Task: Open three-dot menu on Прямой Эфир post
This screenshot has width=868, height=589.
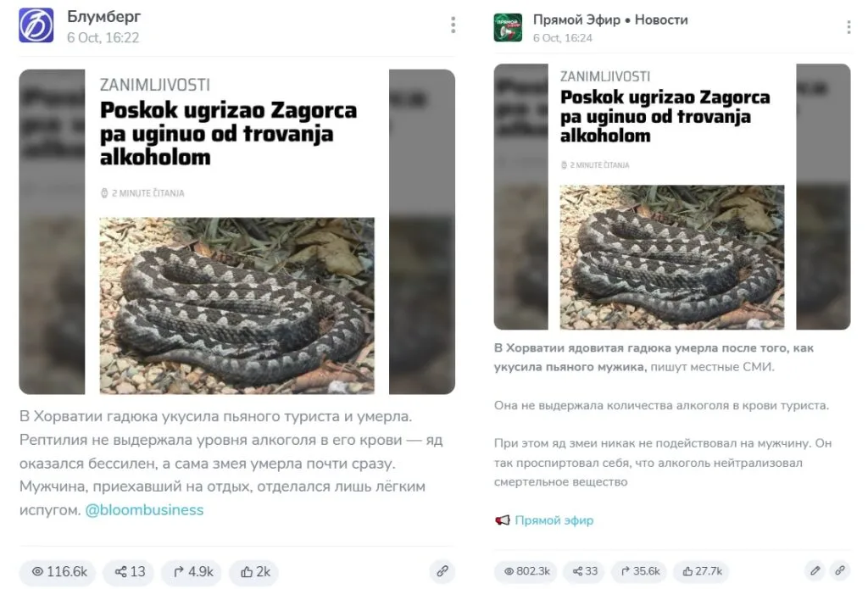Action: (x=848, y=27)
